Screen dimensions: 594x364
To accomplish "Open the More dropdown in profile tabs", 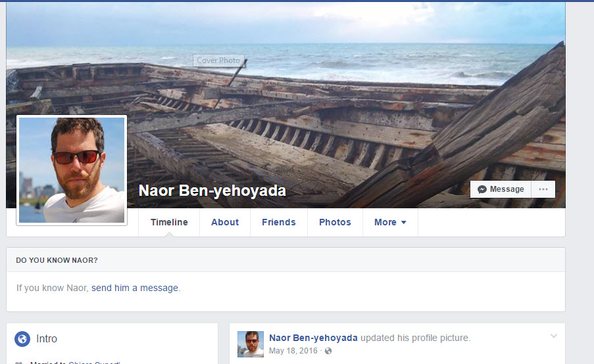I will 390,222.
